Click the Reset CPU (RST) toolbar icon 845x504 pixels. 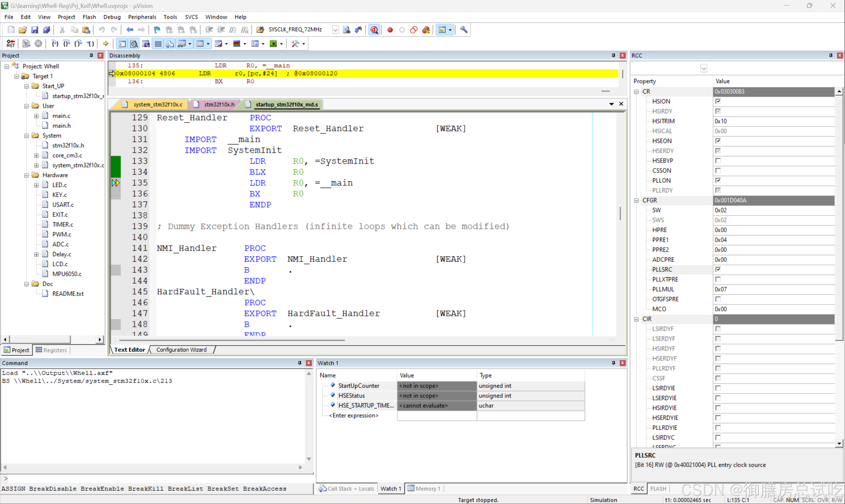click(x=11, y=44)
